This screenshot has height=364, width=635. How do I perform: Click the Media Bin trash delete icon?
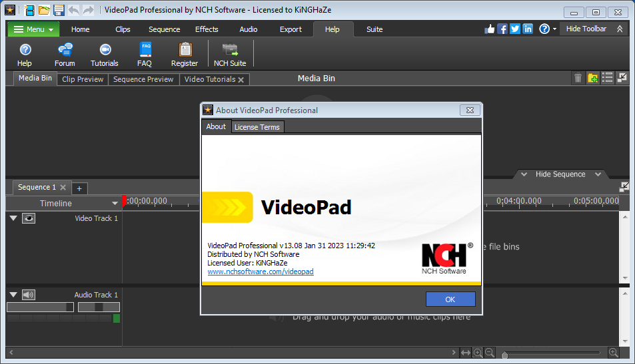tap(578, 78)
